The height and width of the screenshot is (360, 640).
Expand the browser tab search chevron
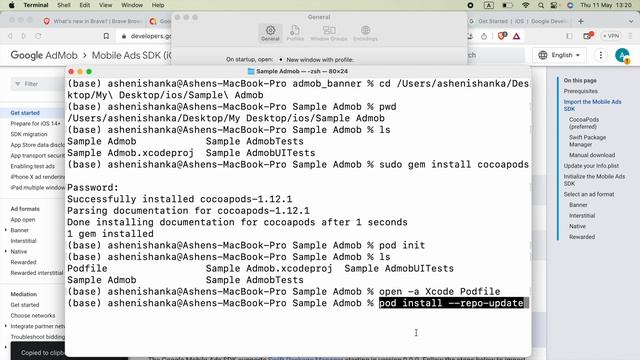point(631,21)
